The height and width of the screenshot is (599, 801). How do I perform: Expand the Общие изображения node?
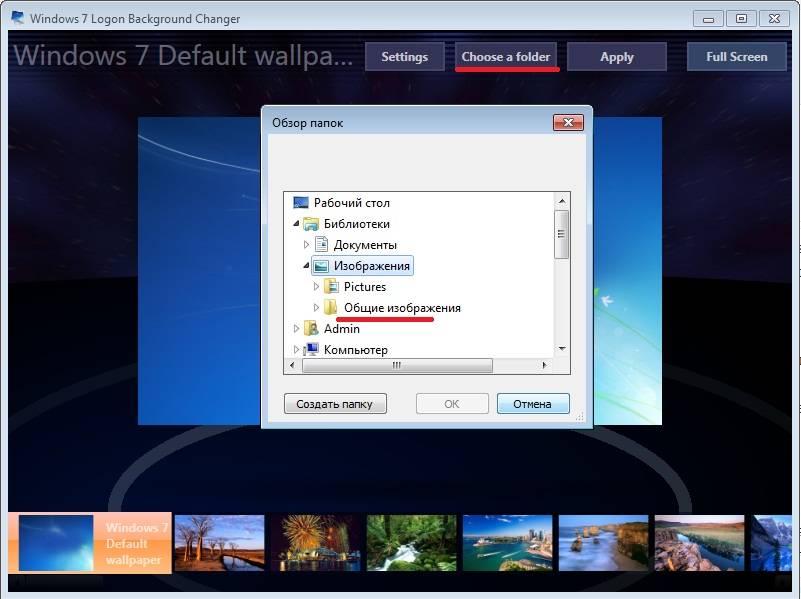tap(316, 307)
